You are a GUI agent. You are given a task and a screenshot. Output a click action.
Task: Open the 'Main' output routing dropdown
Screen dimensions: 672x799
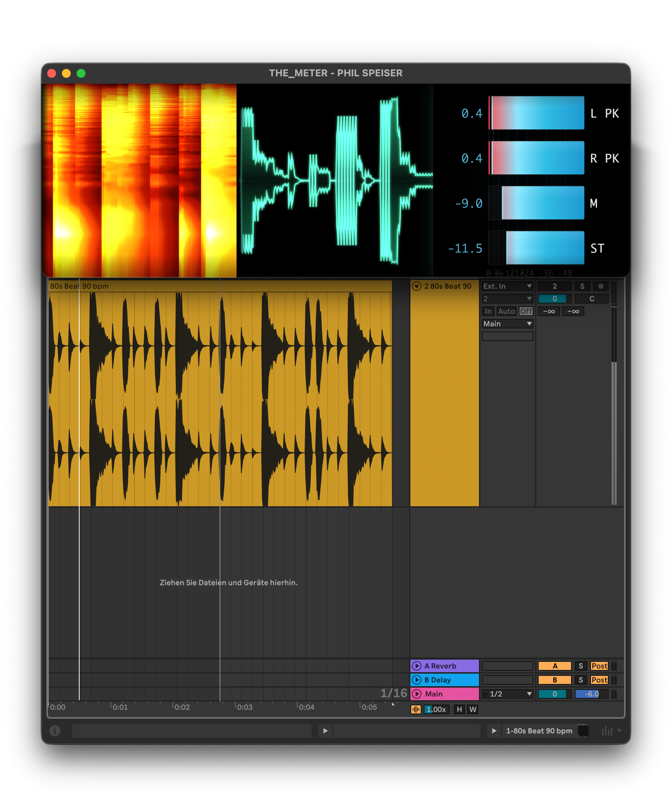(x=507, y=324)
